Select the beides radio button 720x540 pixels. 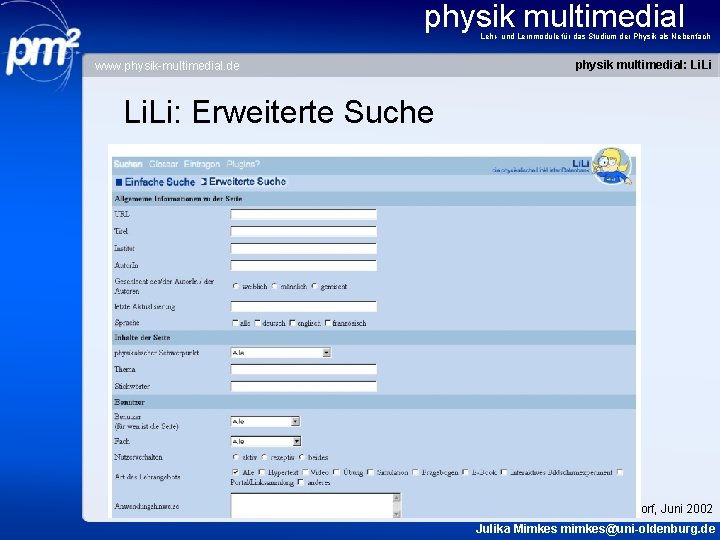301,457
